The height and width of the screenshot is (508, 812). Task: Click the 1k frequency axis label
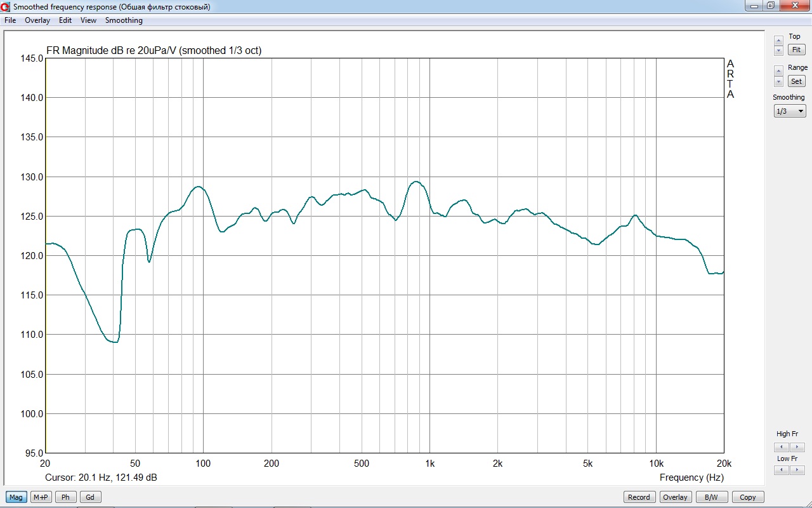coord(429,464)
